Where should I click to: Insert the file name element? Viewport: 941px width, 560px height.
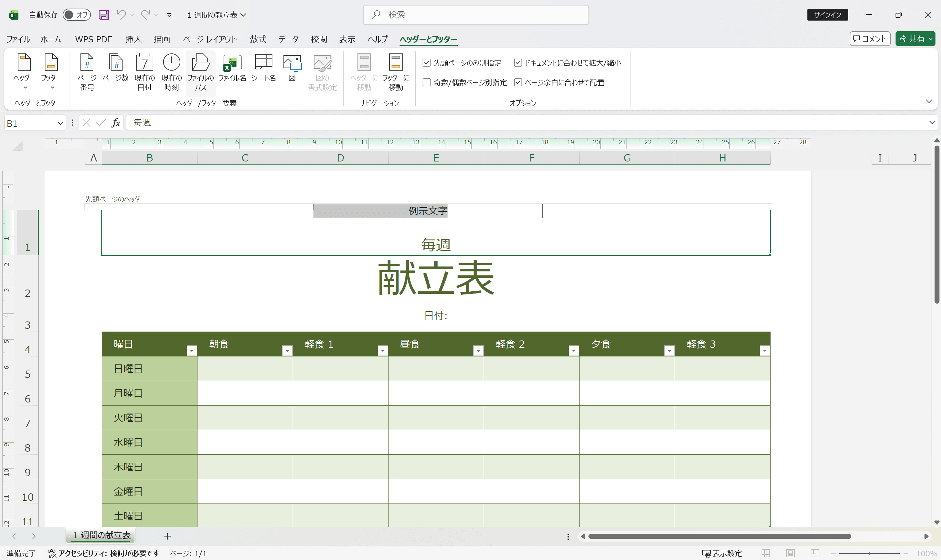tap(232, 72)
